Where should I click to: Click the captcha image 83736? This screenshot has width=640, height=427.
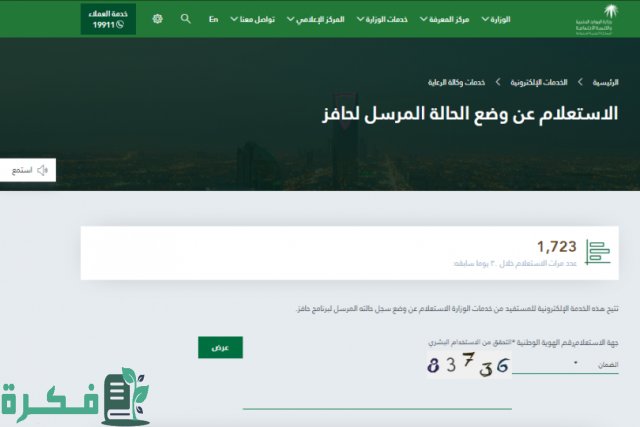coord(469,365)
